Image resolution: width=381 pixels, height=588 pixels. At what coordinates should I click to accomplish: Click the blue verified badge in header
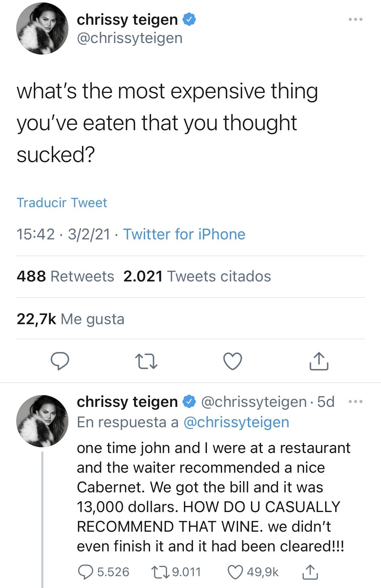189,20
